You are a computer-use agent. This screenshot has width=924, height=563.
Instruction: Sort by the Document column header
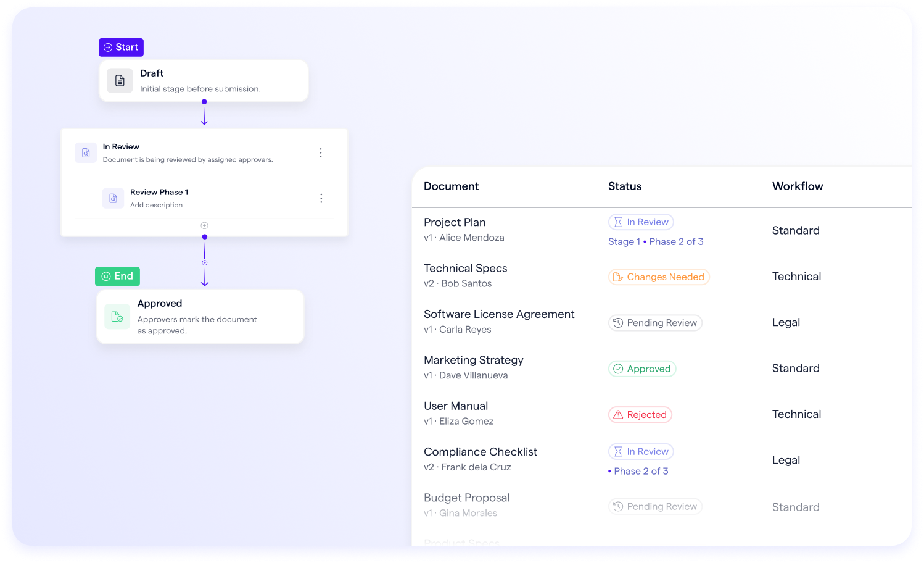click(451, 186)
